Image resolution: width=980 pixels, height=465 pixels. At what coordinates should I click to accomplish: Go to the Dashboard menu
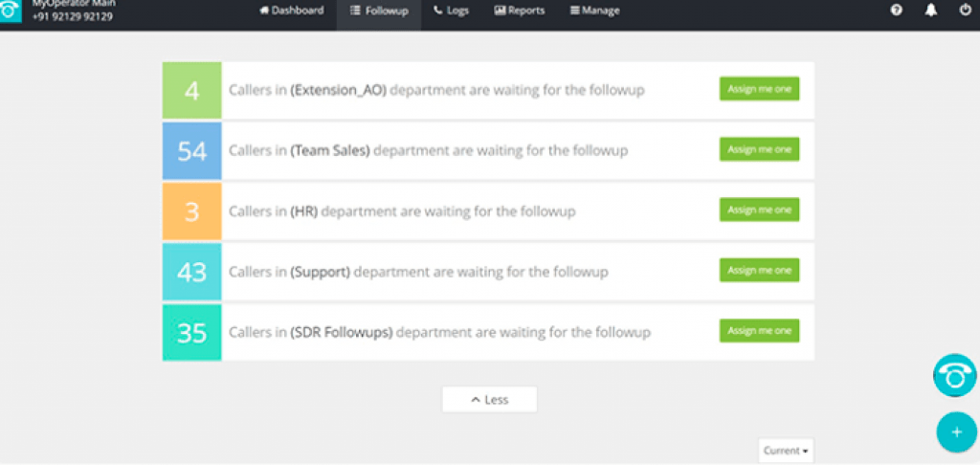tap(291, 11)
